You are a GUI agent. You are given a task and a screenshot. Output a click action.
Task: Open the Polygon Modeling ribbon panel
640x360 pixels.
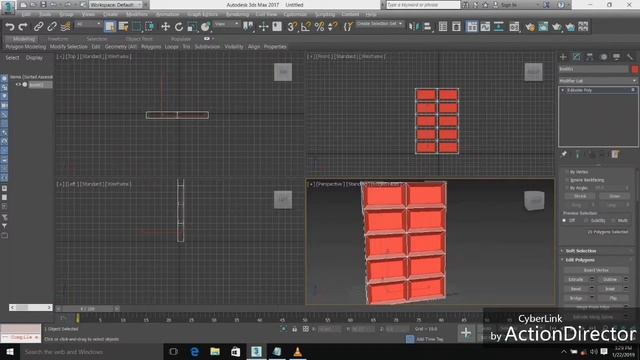point(26,47)
